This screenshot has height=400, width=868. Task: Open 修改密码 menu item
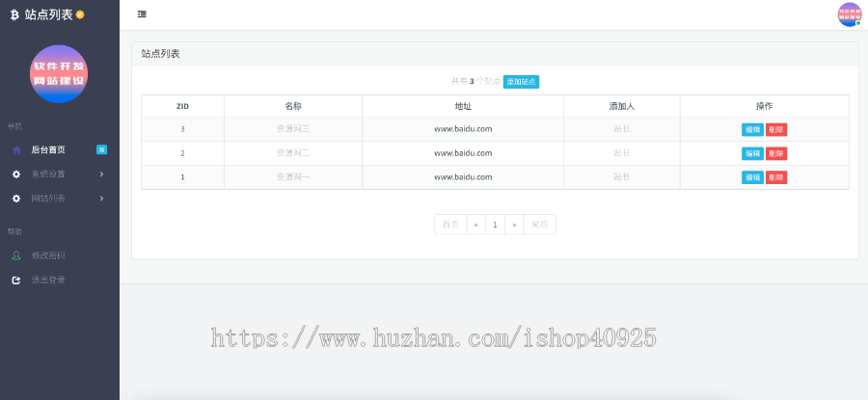tap(59, 255)
